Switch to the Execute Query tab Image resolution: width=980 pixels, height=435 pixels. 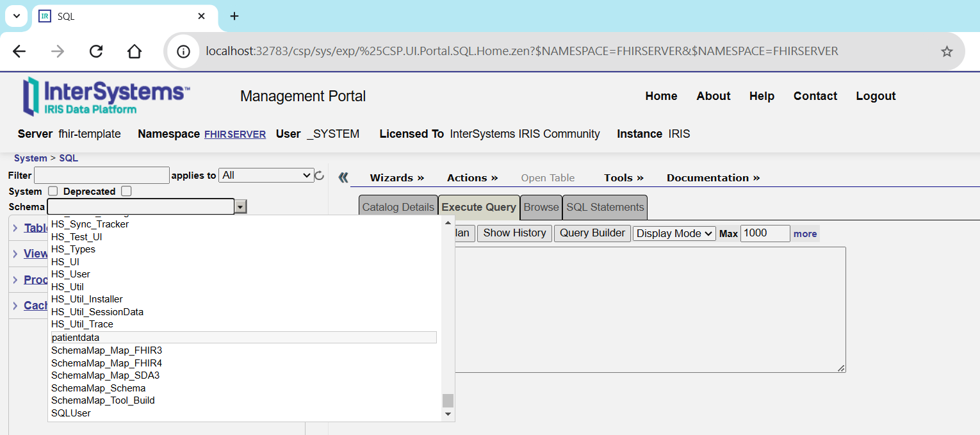(x=479, y=207)
